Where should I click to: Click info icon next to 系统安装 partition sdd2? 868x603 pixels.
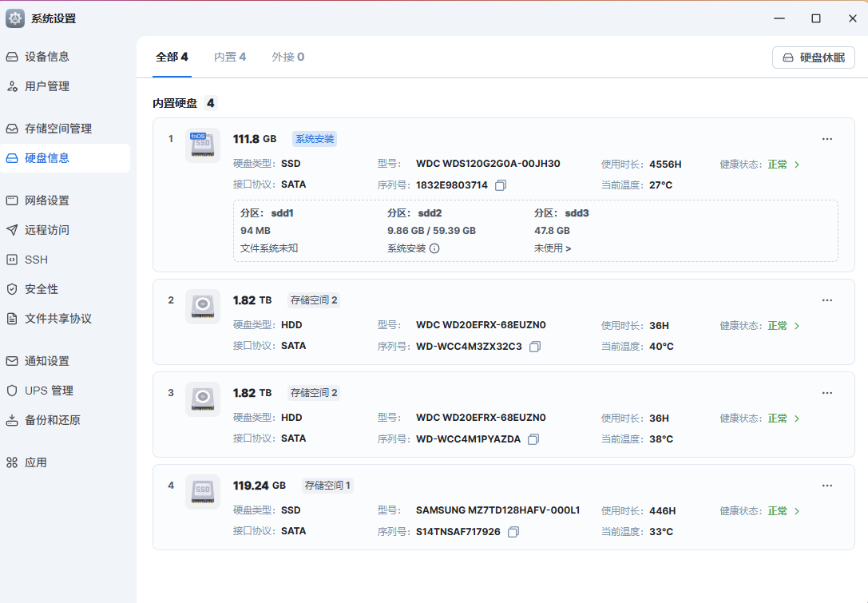coord(434,248)
